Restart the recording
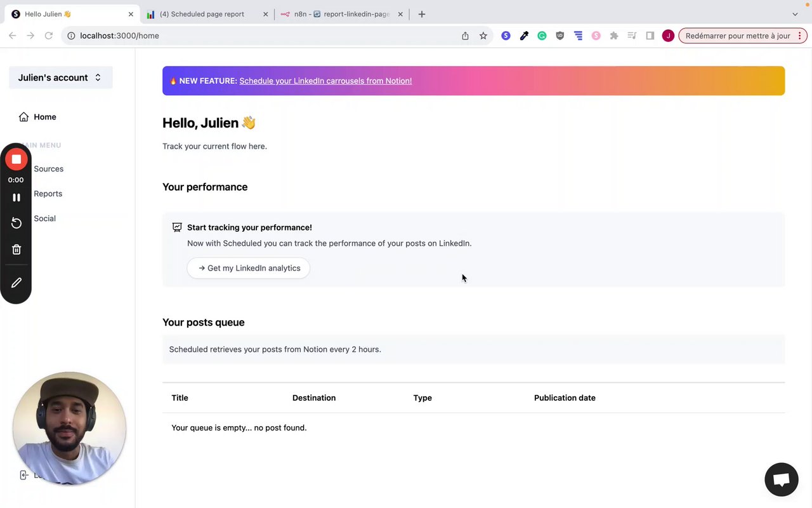 pyautogui.click(x=16, y=223)
